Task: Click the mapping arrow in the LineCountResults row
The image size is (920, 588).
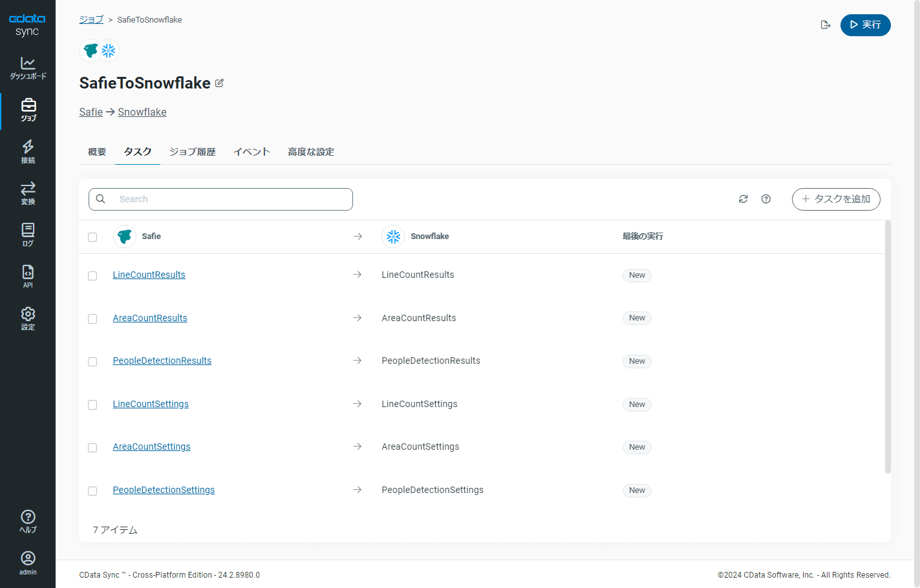Action: click(x=358, y=275)
